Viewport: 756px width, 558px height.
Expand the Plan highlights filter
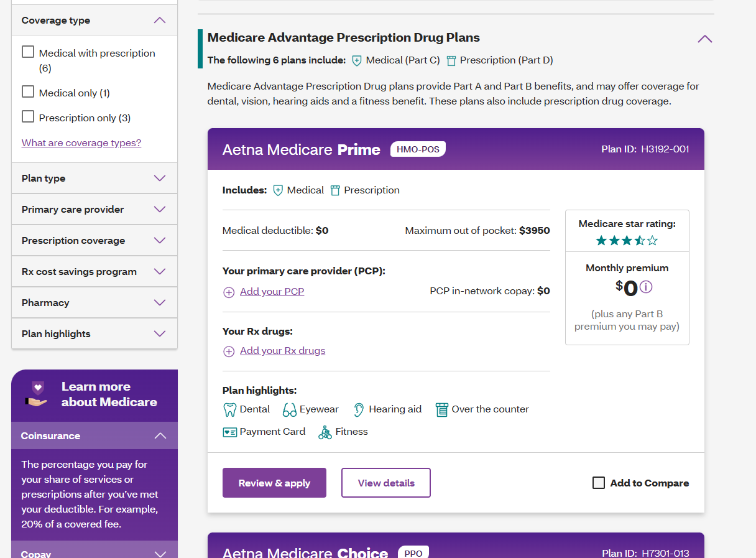pyautogui.click(x=94, y=334)
